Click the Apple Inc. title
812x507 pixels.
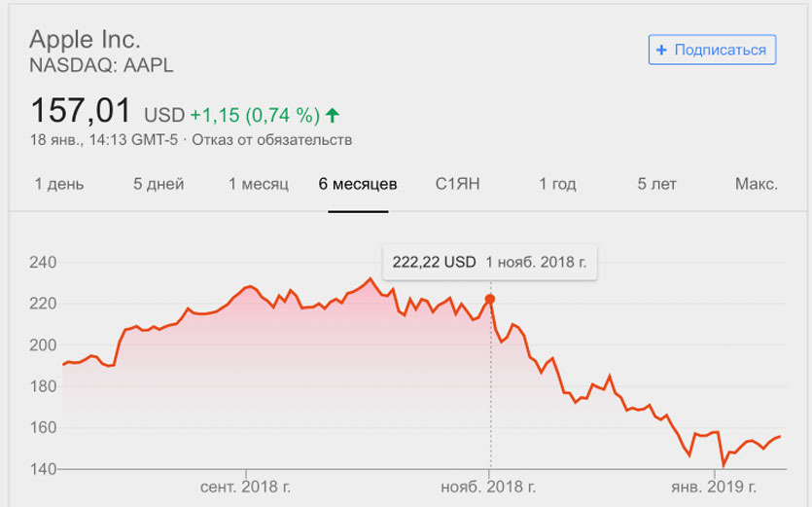(86, 40)
